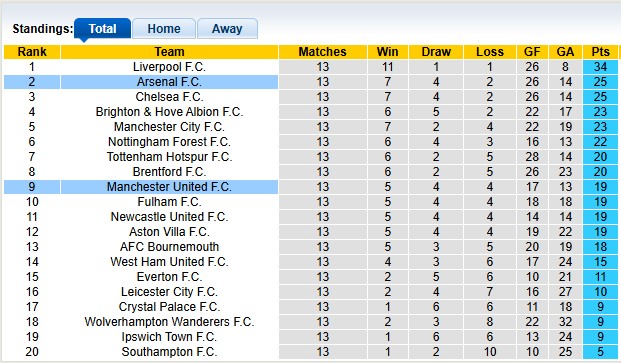621x363 pixels.
Task: Open the Total standings tab
Action: 102,29
